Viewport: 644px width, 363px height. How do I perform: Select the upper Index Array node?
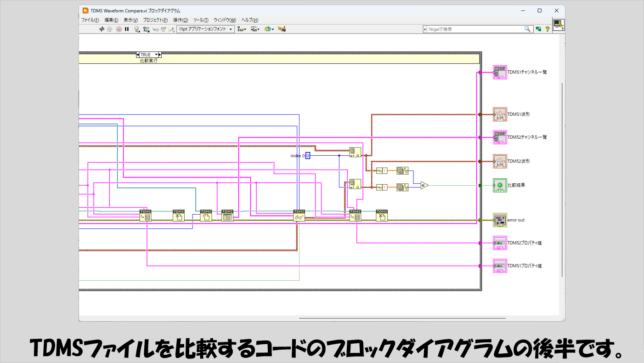pos(355,152)
